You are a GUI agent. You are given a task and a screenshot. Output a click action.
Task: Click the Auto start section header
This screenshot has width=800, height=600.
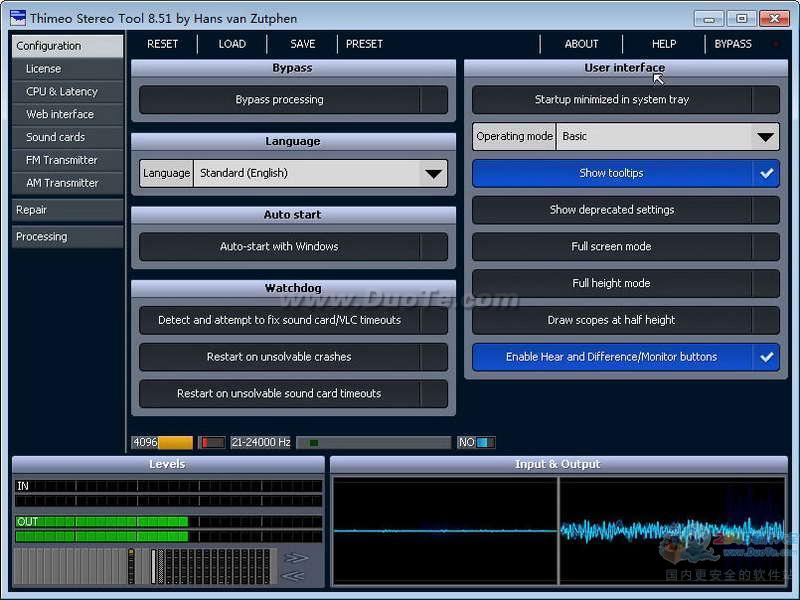click(x=293, y=215)
